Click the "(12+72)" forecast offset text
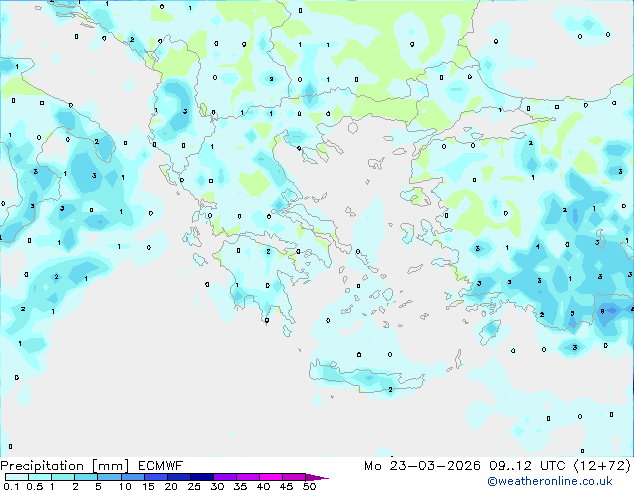This screenshot has width=634, height=490. (602, 466)
